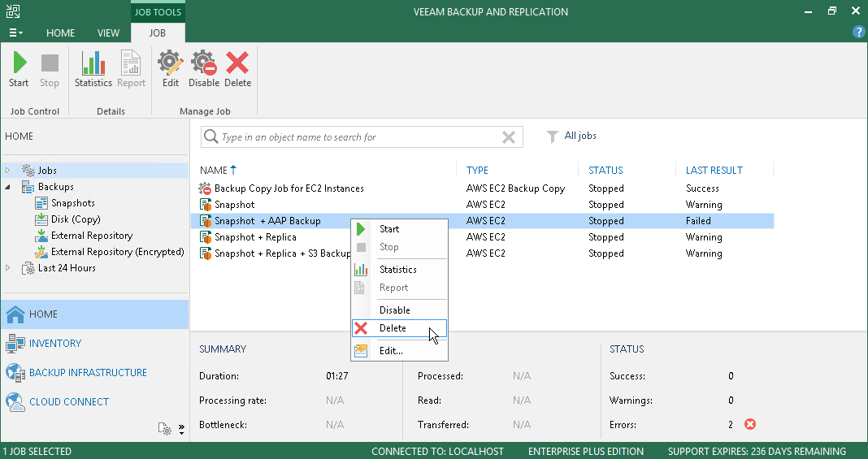This screenshot has height=459, width=868.
Task: Expand the Jobs tree node
Action: tap(8, 171)
